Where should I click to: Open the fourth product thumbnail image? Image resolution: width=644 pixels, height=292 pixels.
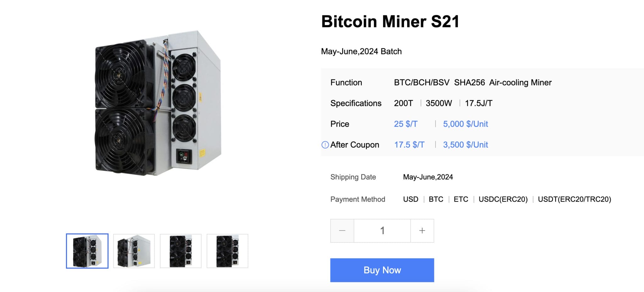[x=227, y=251]
